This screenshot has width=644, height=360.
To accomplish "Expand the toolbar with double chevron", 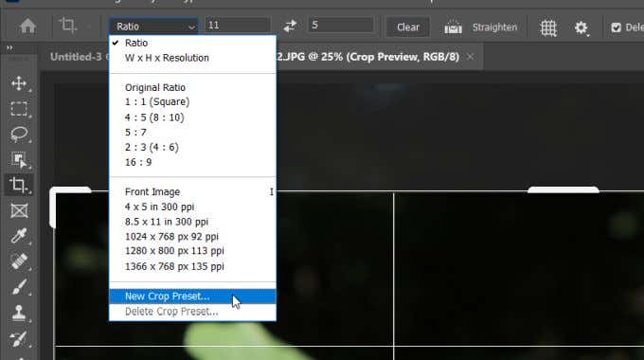I will click(x=9, y=48).
